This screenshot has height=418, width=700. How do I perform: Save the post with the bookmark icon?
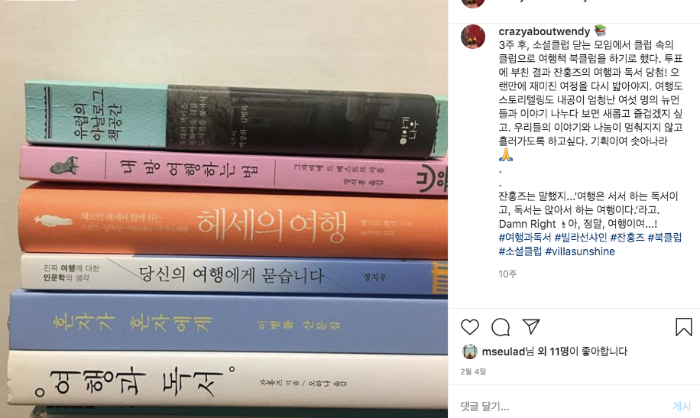click(683, 327)
